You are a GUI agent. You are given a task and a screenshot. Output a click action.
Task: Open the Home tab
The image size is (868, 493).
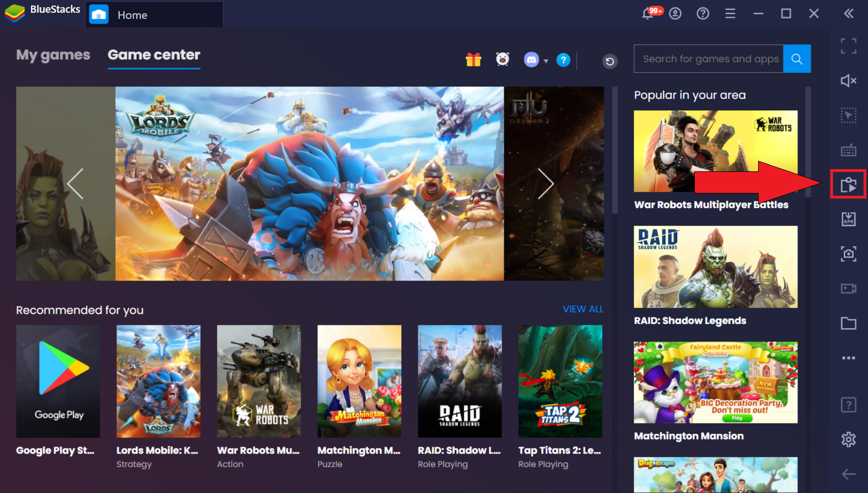pos(154,14)
